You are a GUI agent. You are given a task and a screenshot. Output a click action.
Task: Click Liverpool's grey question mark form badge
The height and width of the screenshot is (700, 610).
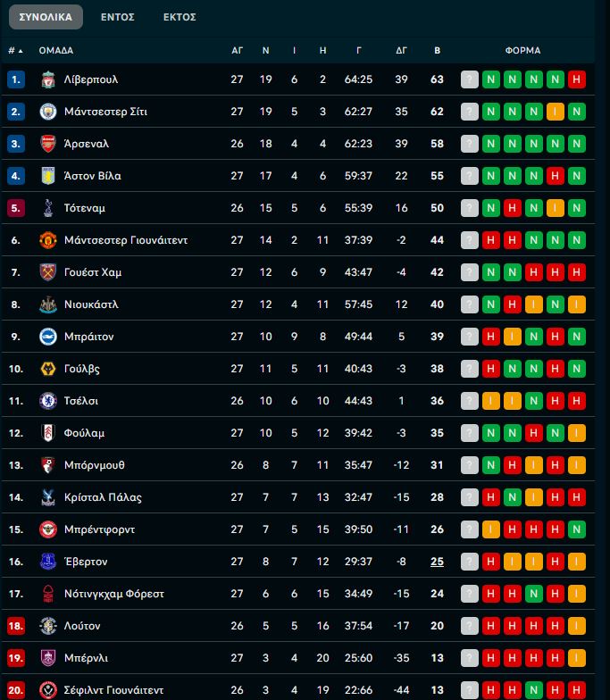click(x=470, y=79)
